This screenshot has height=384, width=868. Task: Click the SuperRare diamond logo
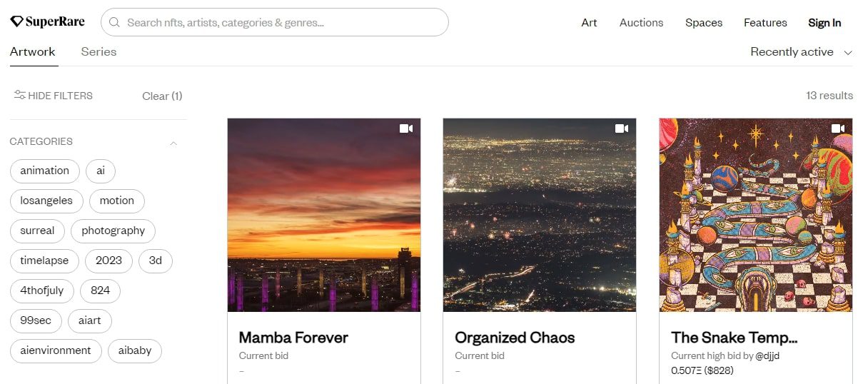click(17, 22)
